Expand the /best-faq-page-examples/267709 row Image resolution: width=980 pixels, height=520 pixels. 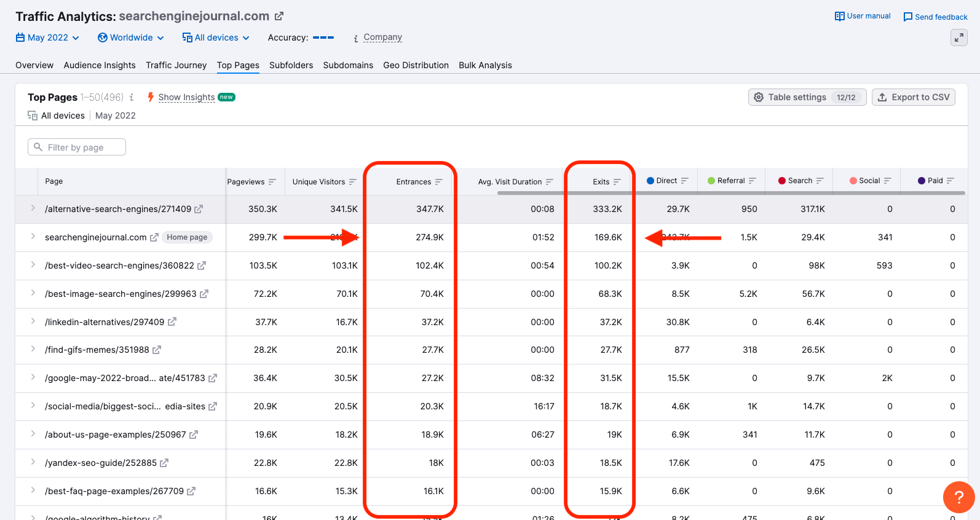tap(33, 490)
